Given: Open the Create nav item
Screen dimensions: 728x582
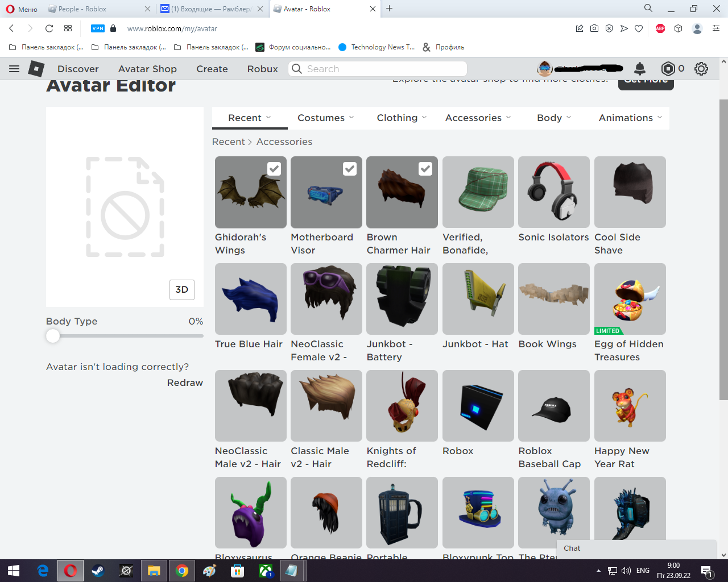Looking at the screenshot, I should click(x=212, y=69).
